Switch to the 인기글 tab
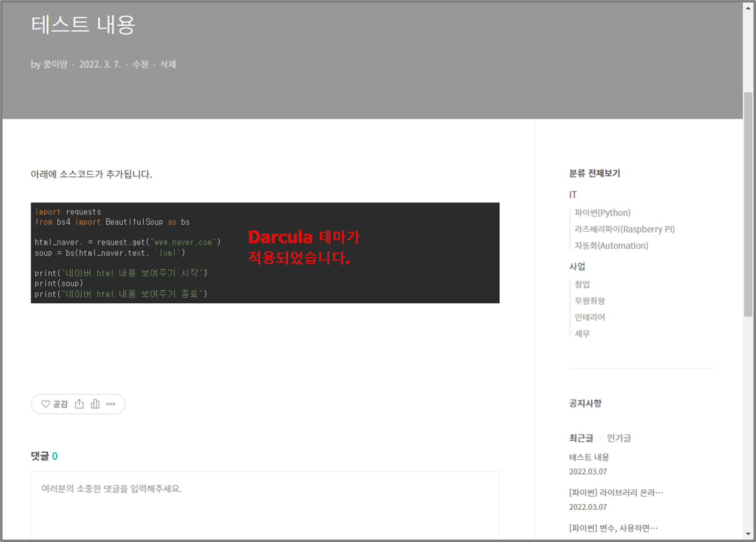The width and height of the screenshot is (756, 542). point(619,438)
